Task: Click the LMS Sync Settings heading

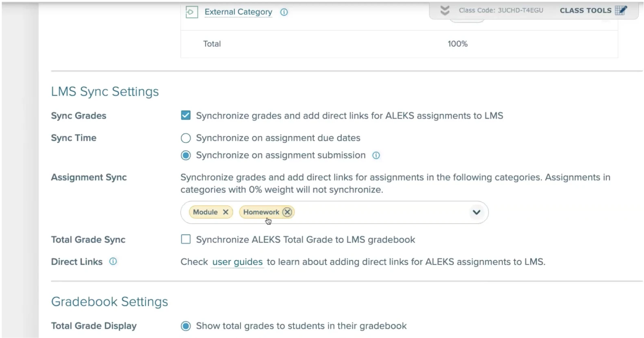Action: coord(105,92)
